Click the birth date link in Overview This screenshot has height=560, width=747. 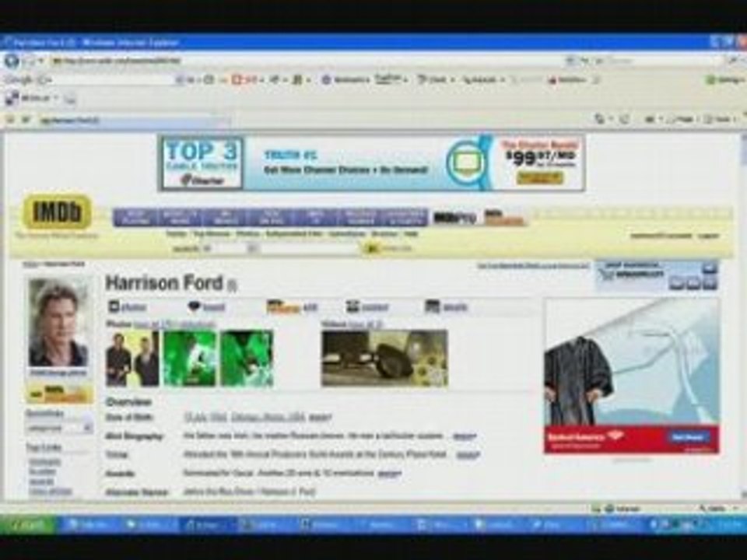(205, 418)
